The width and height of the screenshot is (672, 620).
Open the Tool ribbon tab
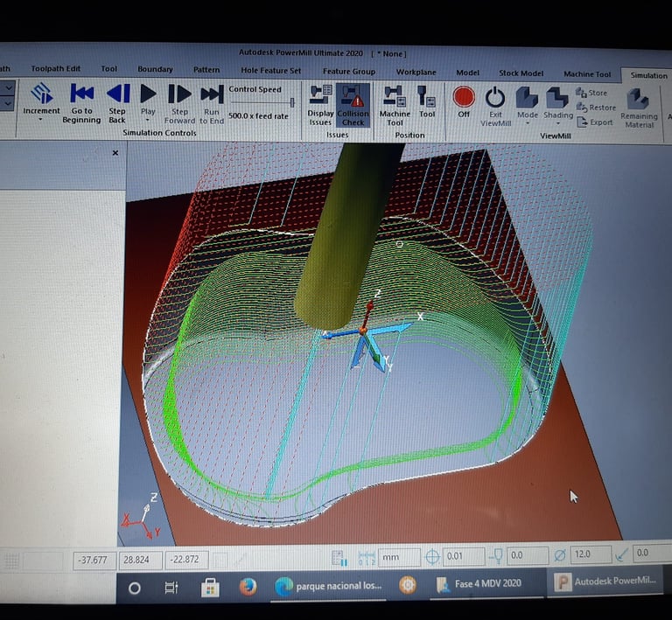(x=108, y=69)
